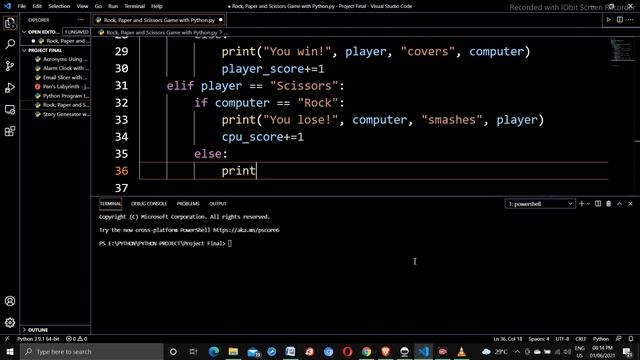Open the Selection menu
This screenshot has width=640, height=360.
(59, 6)
